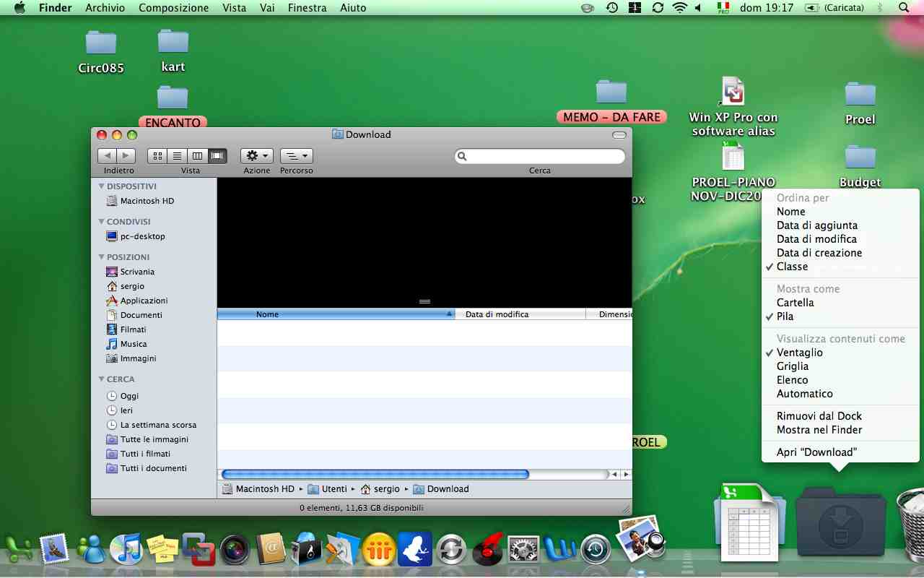This screenshot has width=924, height=578.
Task: Launch iTunes from the Dock
Action: 126,550
